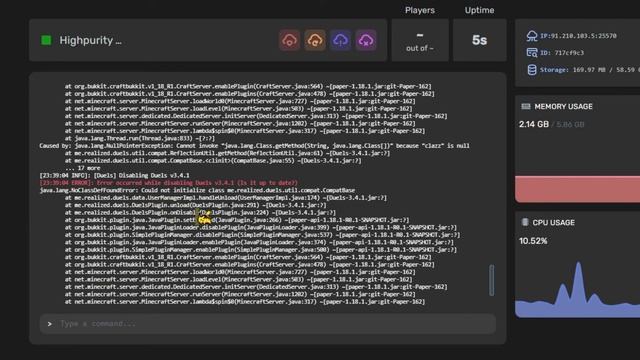Click the Players column label
The width and height of the screenshot is (640, 360).
420,10
